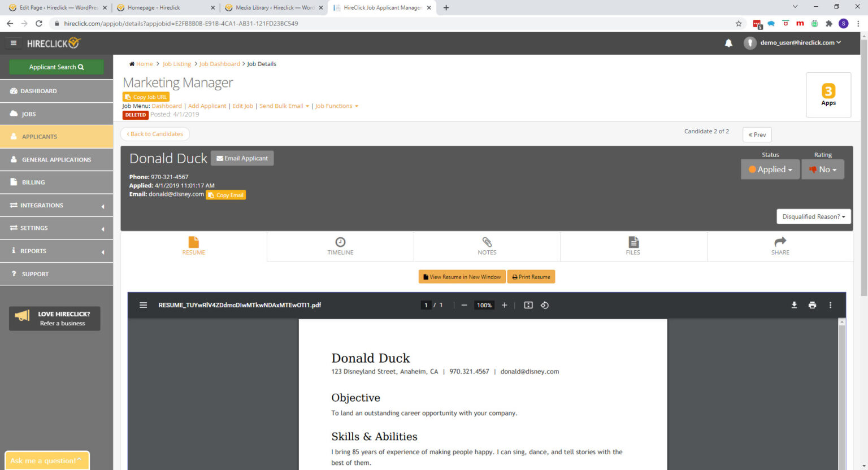Download the resume PDF
This screenshot has height=470, width=868.
794,304
